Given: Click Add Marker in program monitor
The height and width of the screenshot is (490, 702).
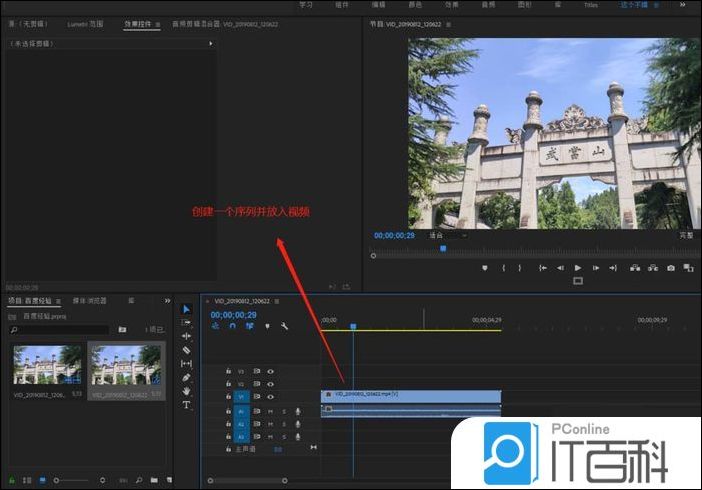Looking at the screenshot, I should coord(485,268).
